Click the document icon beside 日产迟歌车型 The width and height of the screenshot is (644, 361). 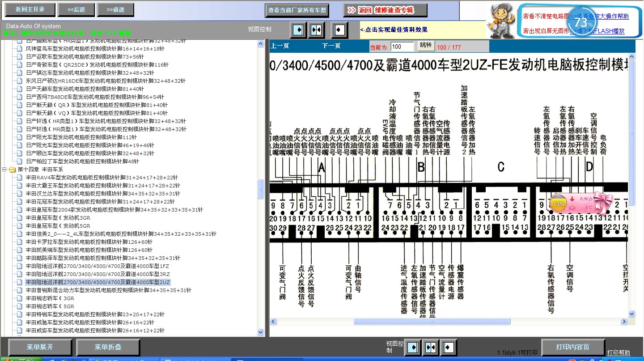click(x=20, y=57)
